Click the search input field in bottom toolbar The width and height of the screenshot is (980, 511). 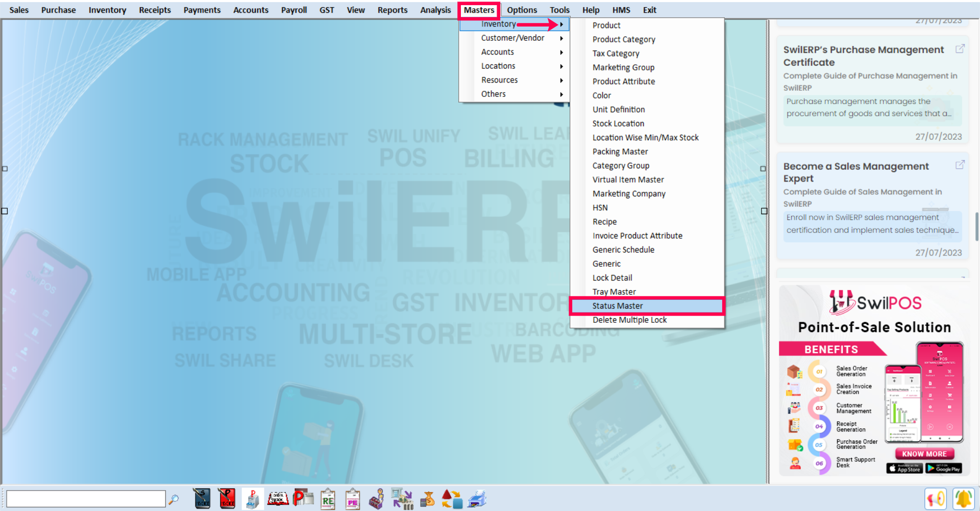[86, 499]
